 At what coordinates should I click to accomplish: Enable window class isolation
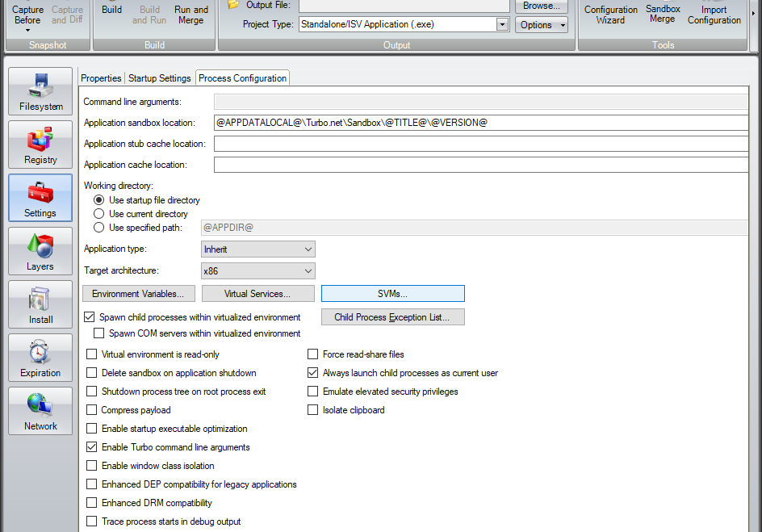(x=91, y=466)
